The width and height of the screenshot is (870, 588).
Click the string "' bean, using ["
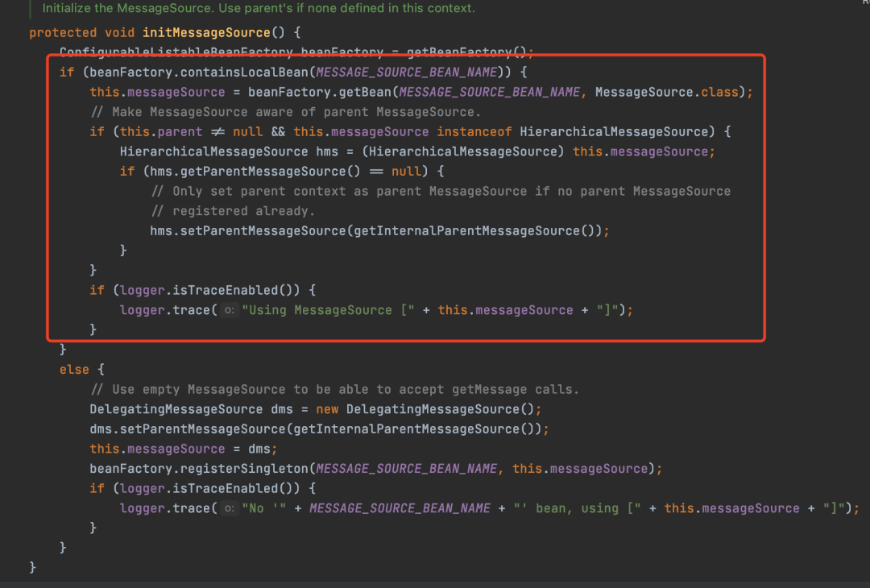(x=577, y=508)
